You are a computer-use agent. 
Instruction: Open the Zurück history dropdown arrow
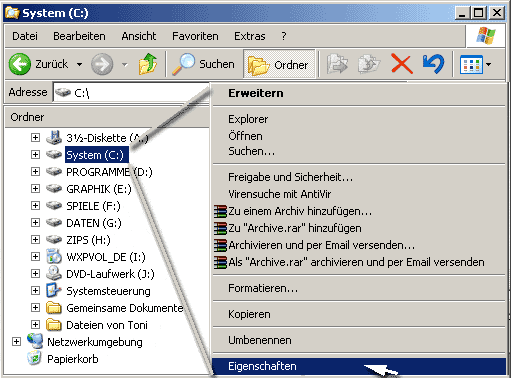tap(79, 64)
